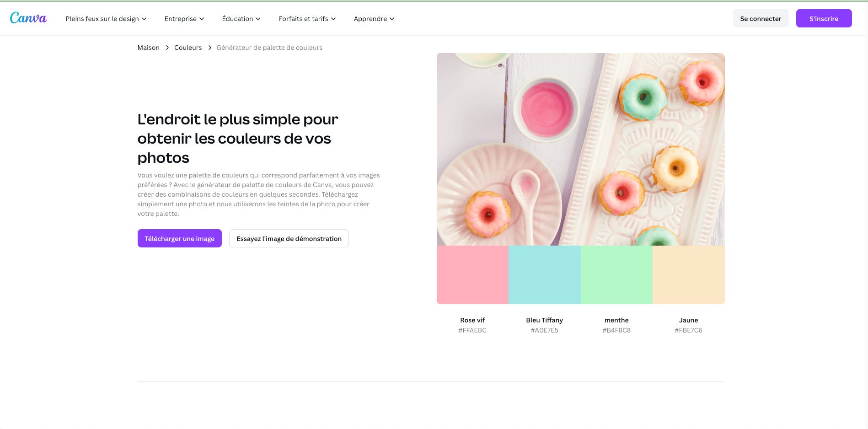Expand Pleins feux sur le design menu
The height and width of the screenshot is (429, 868).
(106, 19)
